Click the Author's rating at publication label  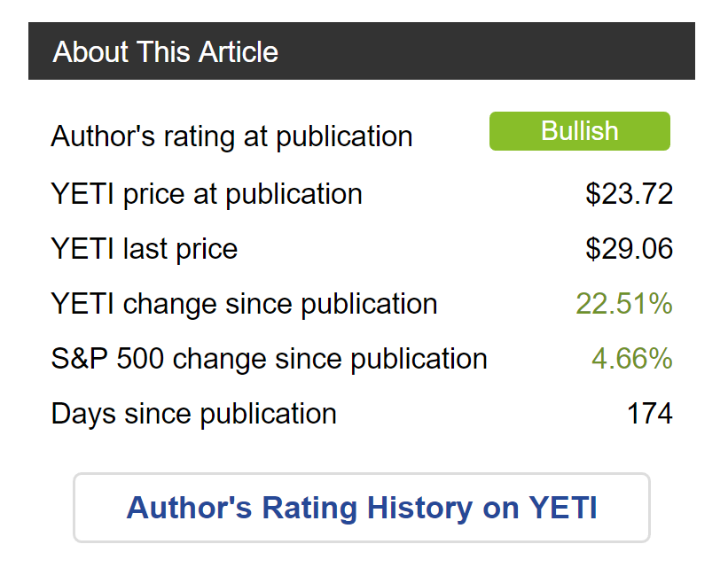tap(231, 136)
